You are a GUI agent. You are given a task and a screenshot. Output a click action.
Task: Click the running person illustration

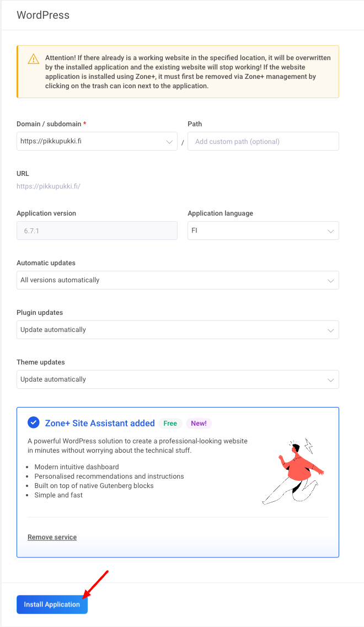[293, 471]
